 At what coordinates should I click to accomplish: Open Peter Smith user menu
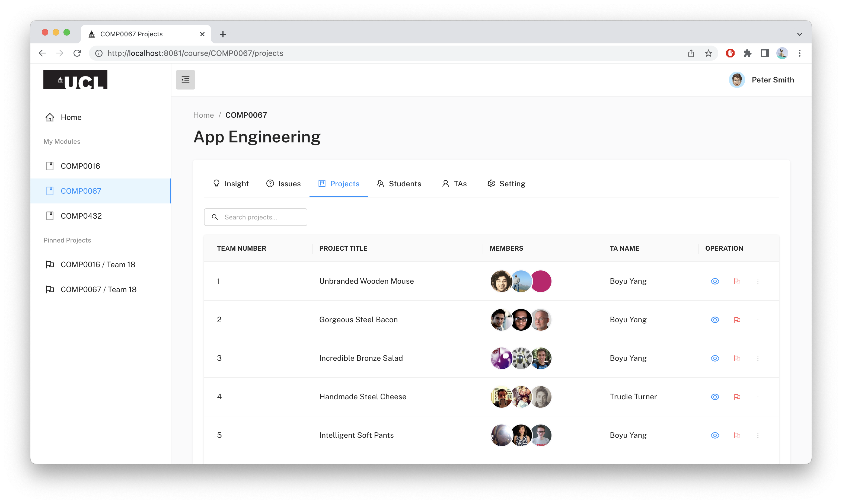click(x=761, y=80)
